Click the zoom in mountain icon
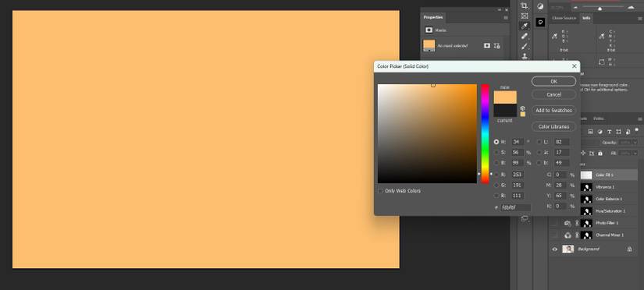The width and height of the screenshot is (644, 290). pyautogui.click(x=631, y=7)
